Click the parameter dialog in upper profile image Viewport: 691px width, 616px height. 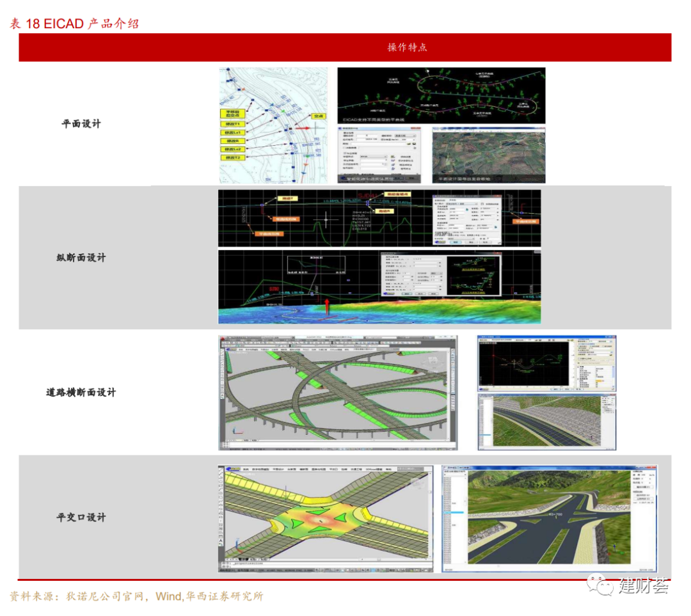point(467,219)
